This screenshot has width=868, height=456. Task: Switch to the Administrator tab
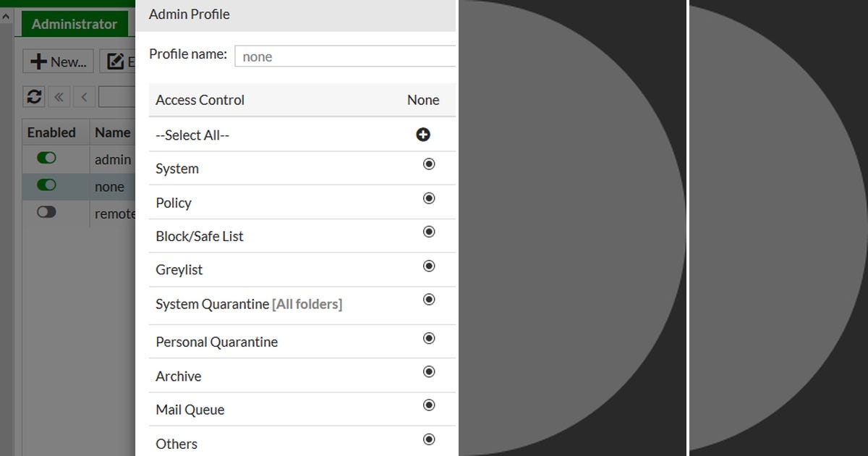73,23
